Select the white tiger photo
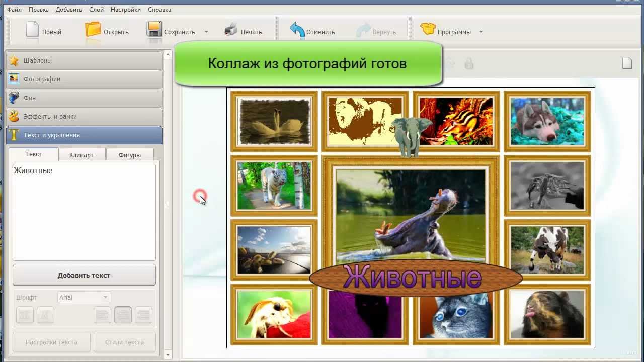 point(274,186)
